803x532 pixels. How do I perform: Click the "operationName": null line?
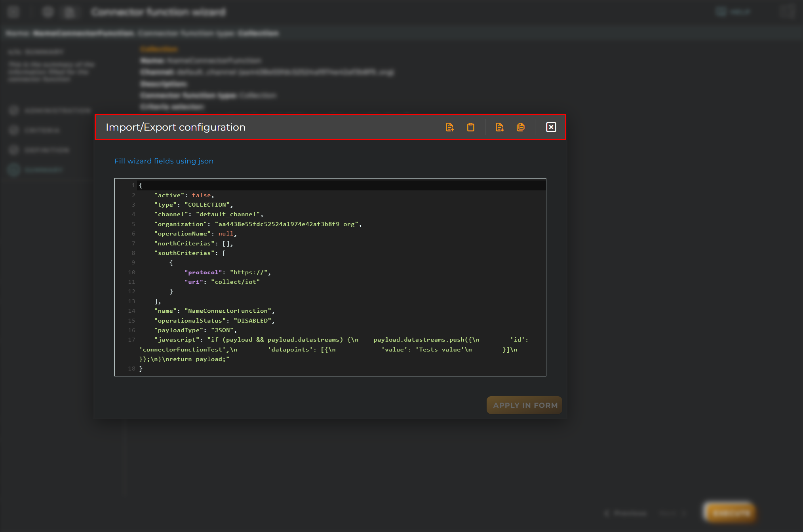195,234
